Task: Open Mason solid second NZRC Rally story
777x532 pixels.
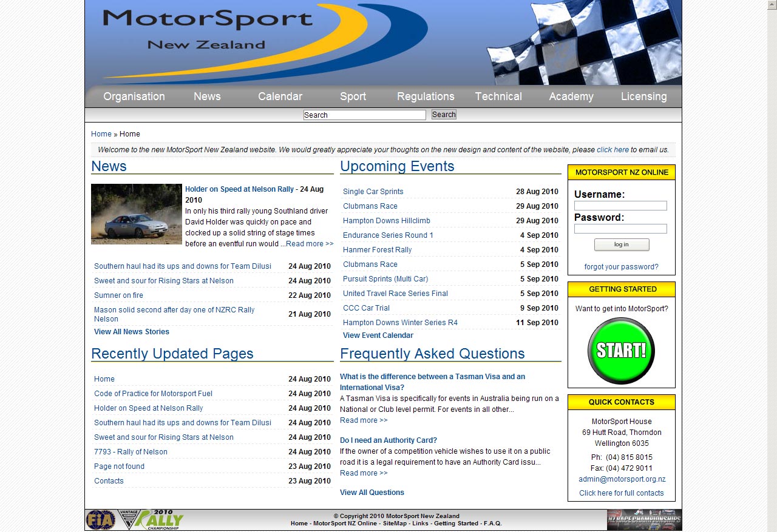Action: (174, 314)
